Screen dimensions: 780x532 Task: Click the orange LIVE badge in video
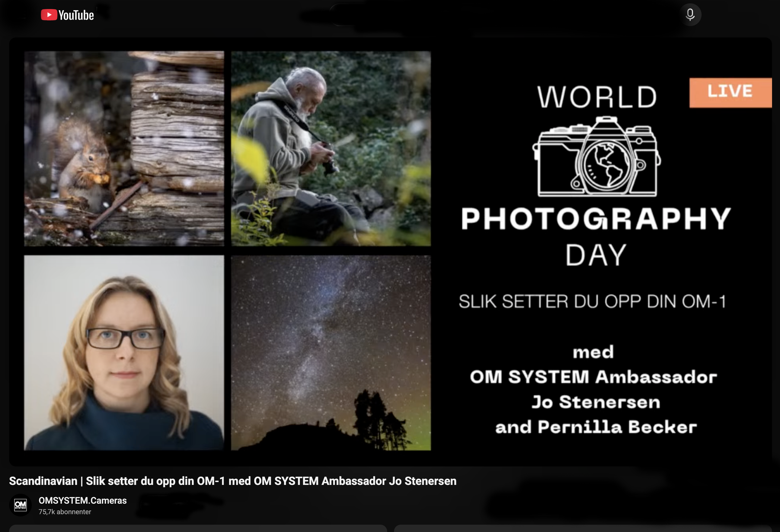pos(730,93)
